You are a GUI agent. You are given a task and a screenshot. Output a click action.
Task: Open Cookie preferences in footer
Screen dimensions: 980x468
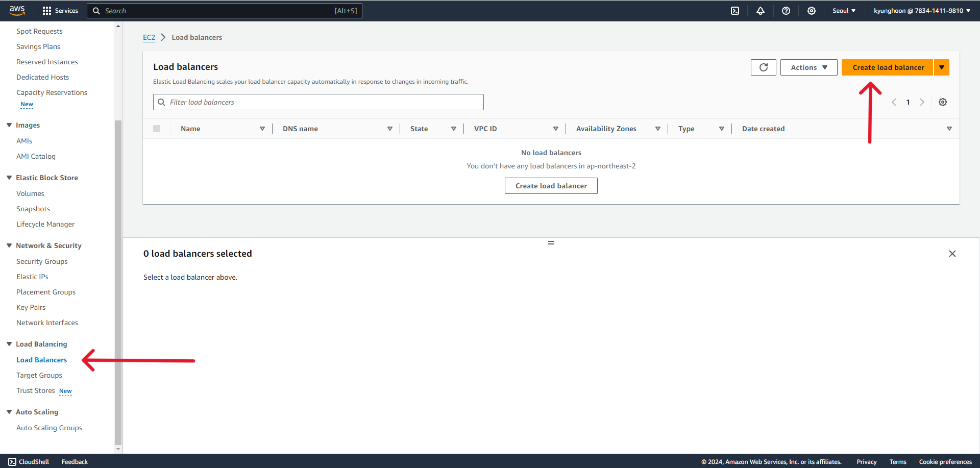click(945, 462)
